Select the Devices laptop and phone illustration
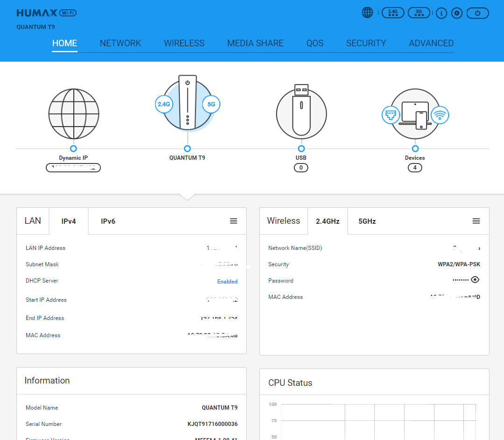Screen dimensions: 504x440 pyautogui.click(x=415, y=115)
